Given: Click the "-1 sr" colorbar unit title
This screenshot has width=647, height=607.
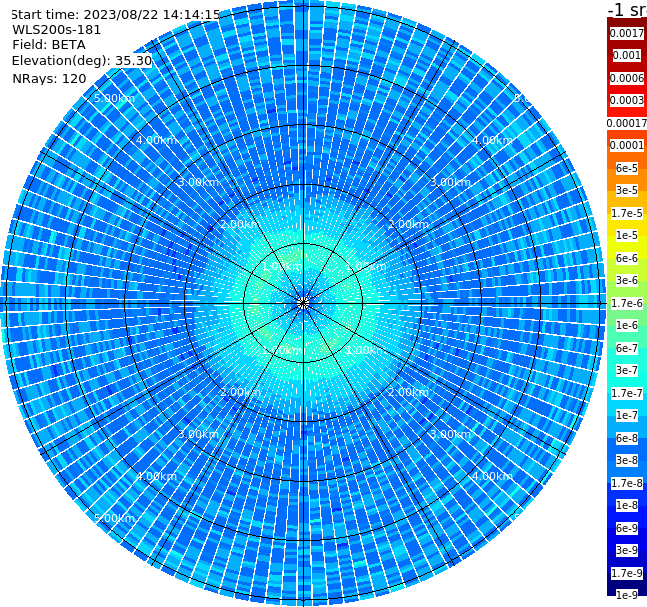Looking at the screenshot, I should (627, 9).
